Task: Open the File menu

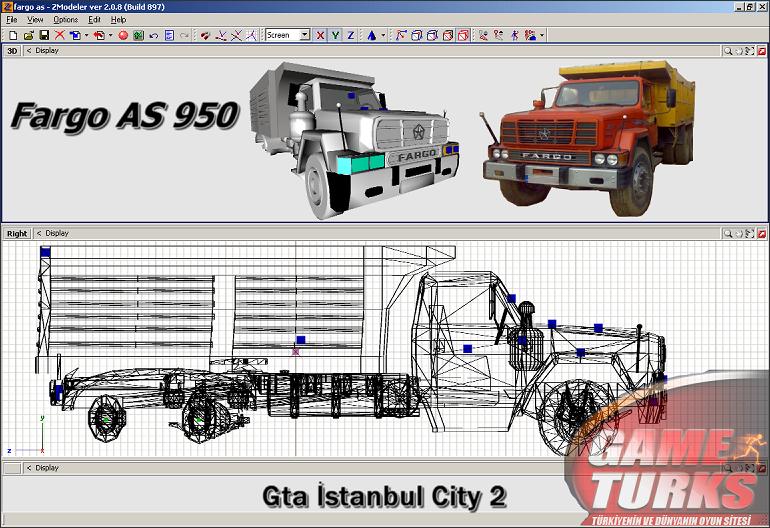Action: click(12, 20)
